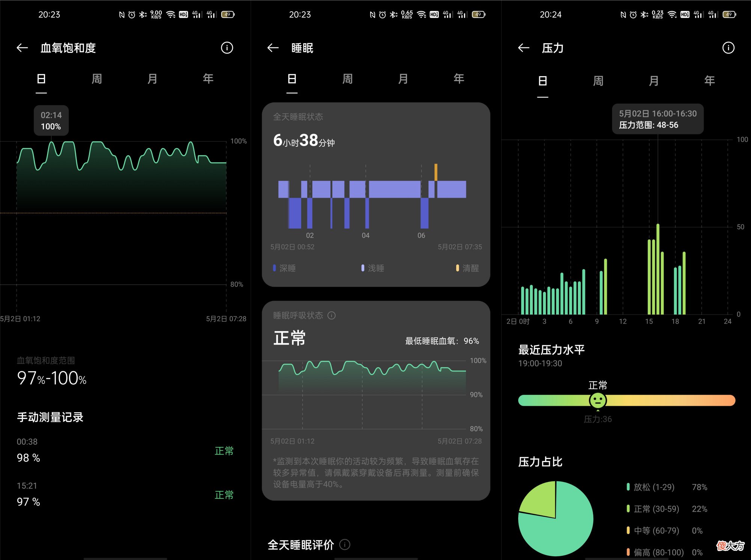Go back from the 压力 screen

pyautogui.click(x=523, y=48)
